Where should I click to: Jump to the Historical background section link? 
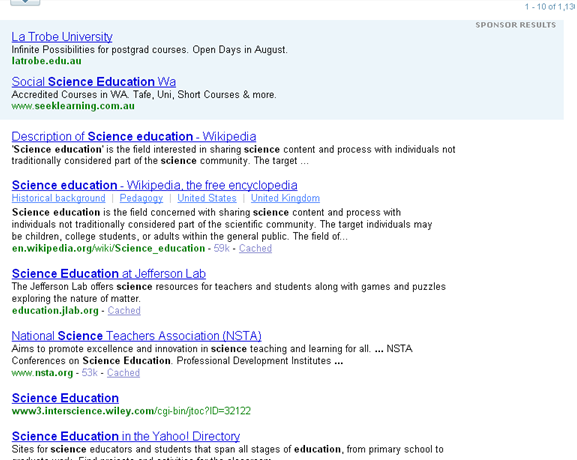tap(59, 198)
